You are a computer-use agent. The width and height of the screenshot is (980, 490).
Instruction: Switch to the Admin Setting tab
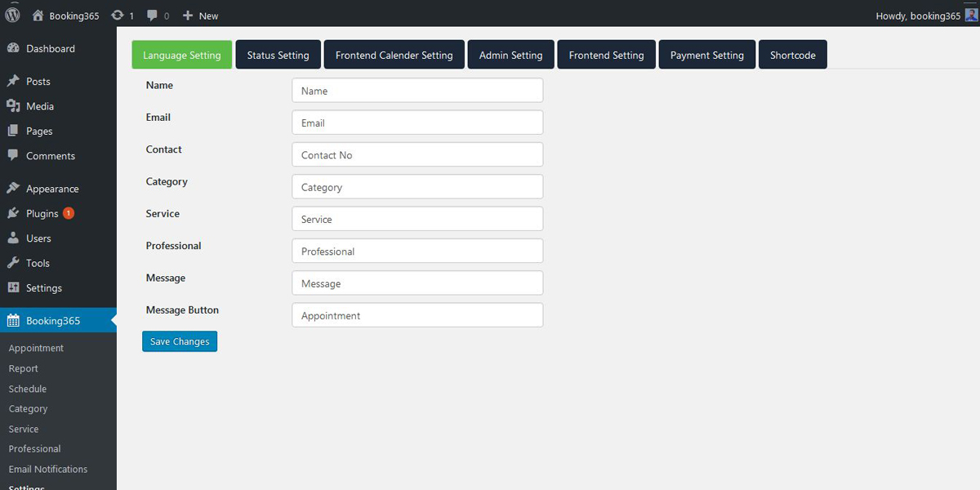pyautogui.click(x=510, y=54)
